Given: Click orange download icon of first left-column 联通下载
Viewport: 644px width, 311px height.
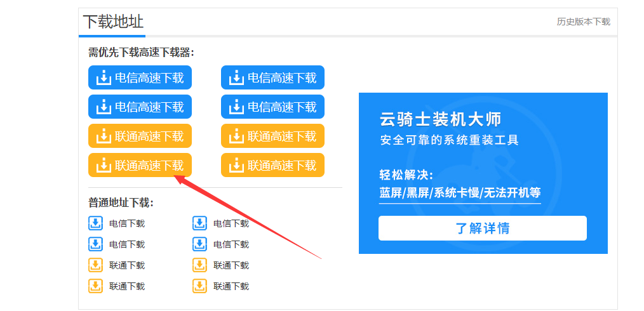Looking at the screenshot, I should point(95,265).
